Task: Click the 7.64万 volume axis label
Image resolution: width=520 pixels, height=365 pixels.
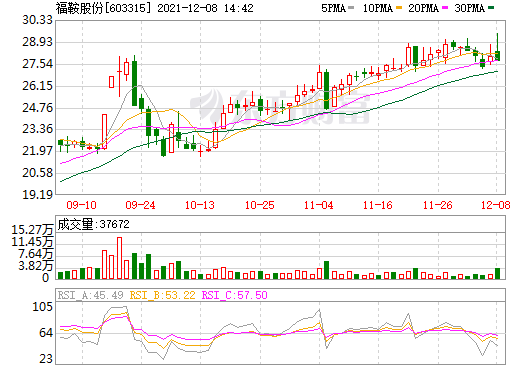Action: point(35,254)
